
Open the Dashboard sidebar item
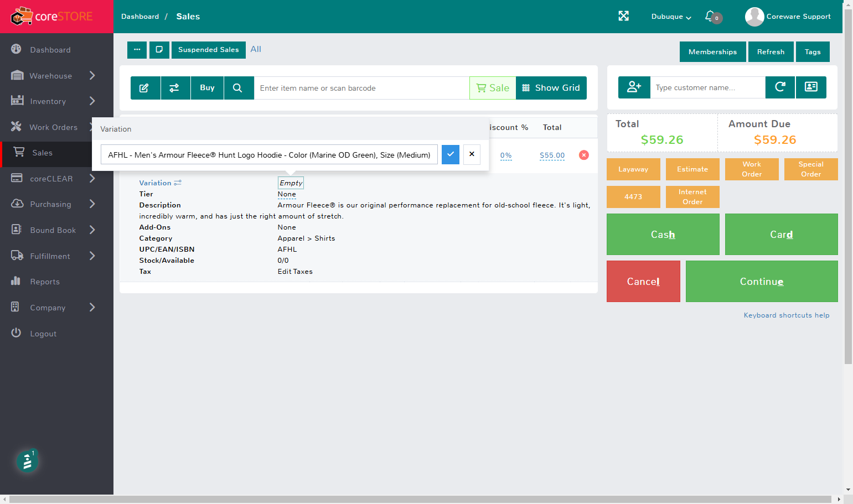(50, 50)
